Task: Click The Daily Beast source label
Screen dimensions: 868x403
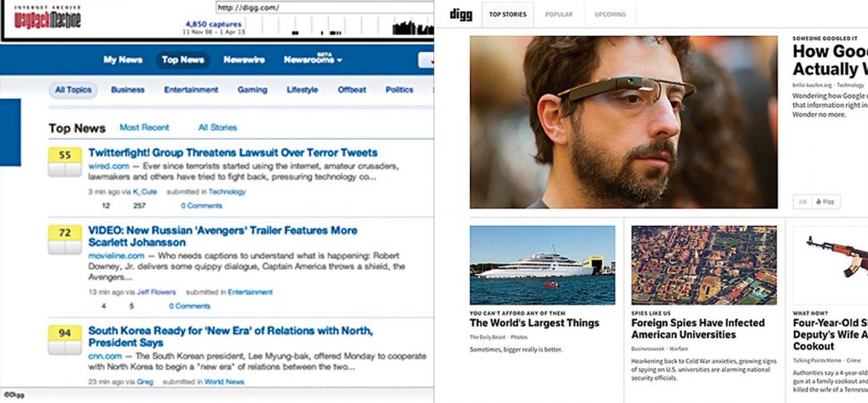Action: pos(489,337)
